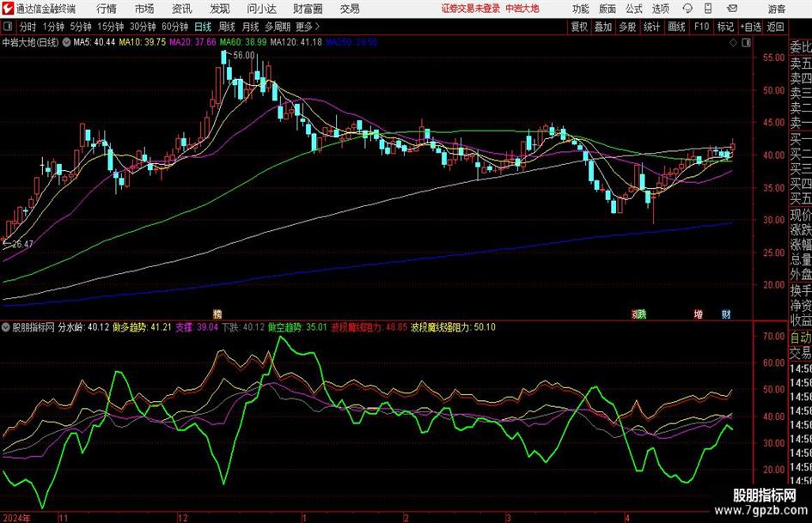Viewport: 812px width, 523px height.
Task: Open the 财富圈 menu
Action: click(x=308, y=9)
